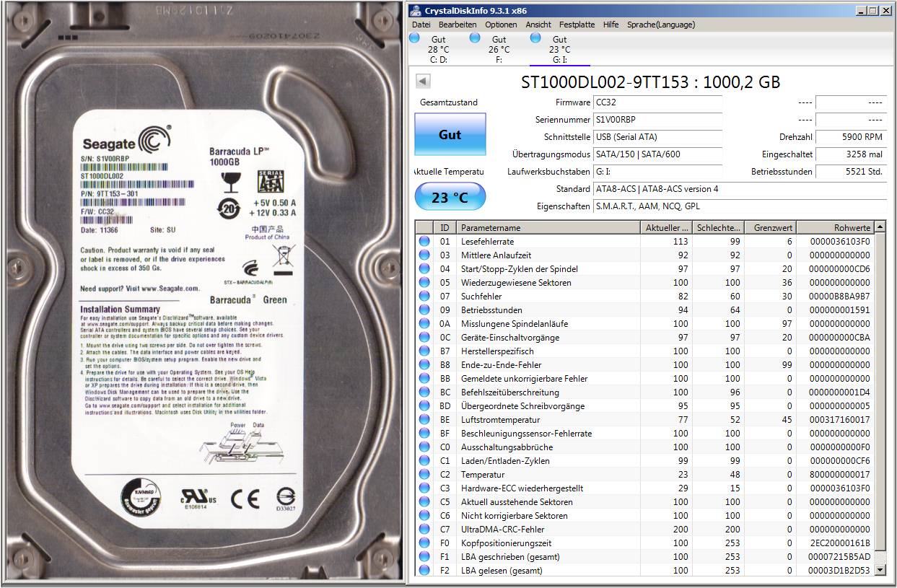Click the Seriennummer field S1V00RBP
This screenshot has width=897, height=588.
point(657,120)
